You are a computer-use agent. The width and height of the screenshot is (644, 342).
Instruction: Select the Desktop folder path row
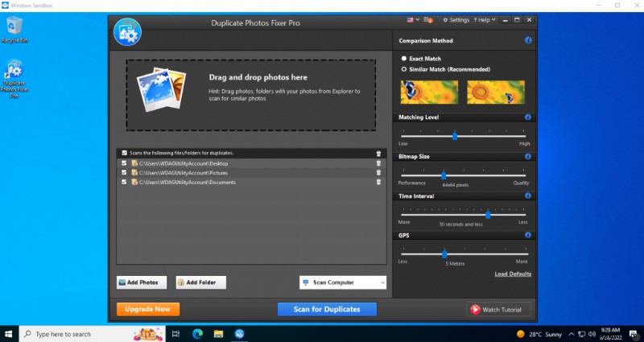251,163
